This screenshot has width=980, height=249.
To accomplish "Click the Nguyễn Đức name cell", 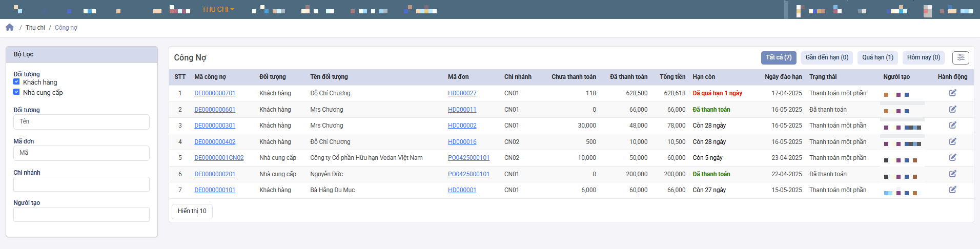I will pos(326,174).
